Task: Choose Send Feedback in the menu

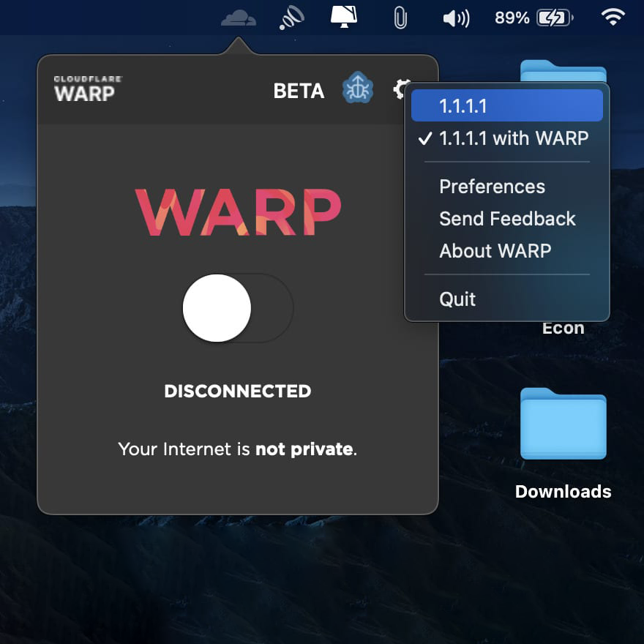Action: pos(507,219)
